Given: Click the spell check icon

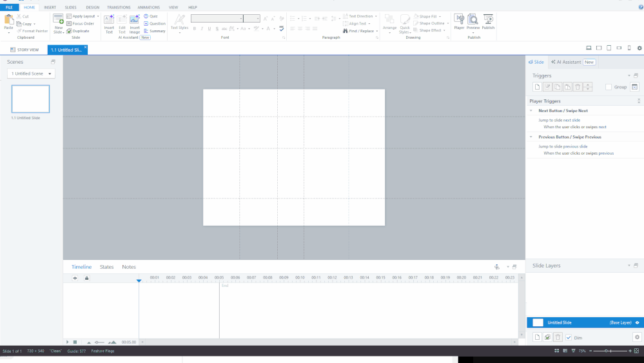Looking at the screenshot, I should pyautogui.click(x=281, y=28).
